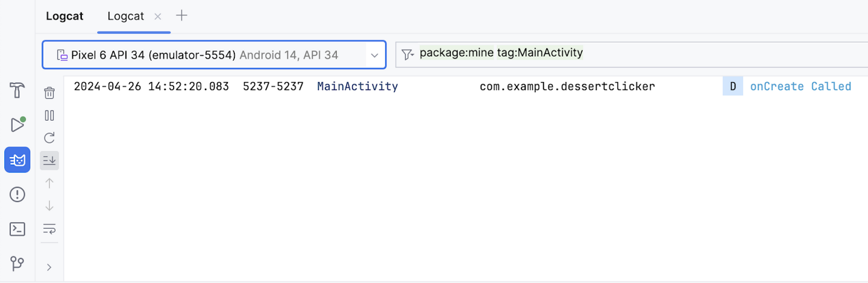The height and width of the screenshot is (283, 868).
Task: Click the MainActivity tag in the log entry
Action: point(357,86)
